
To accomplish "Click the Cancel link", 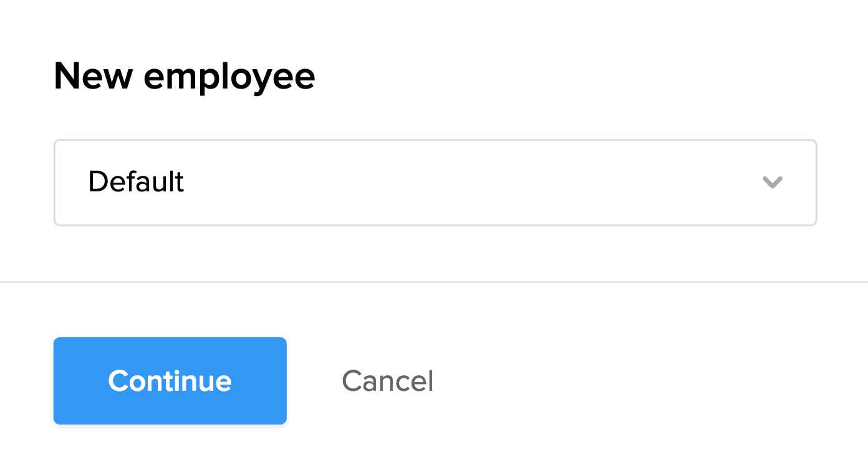I will [387, 381].
